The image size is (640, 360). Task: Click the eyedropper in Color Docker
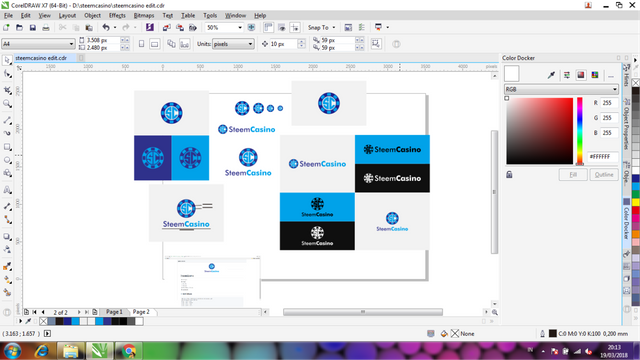[551, 75]
